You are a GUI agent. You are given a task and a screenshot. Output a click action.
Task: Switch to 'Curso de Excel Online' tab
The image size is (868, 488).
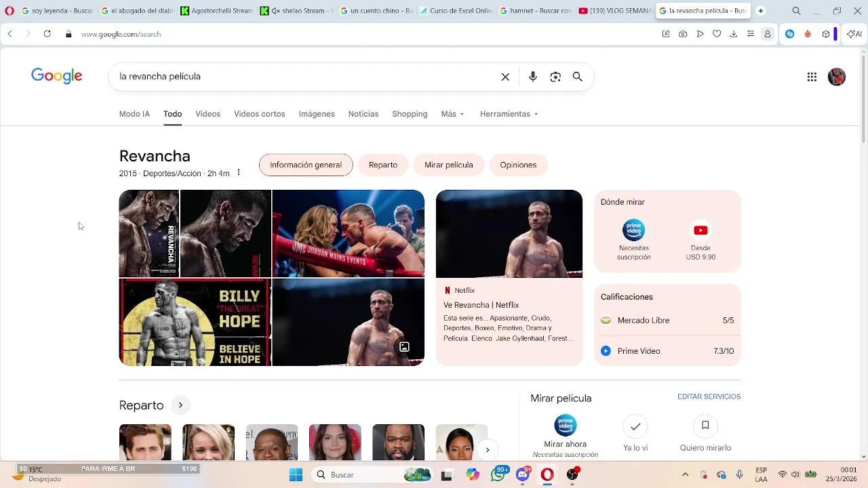coord(456,11)
